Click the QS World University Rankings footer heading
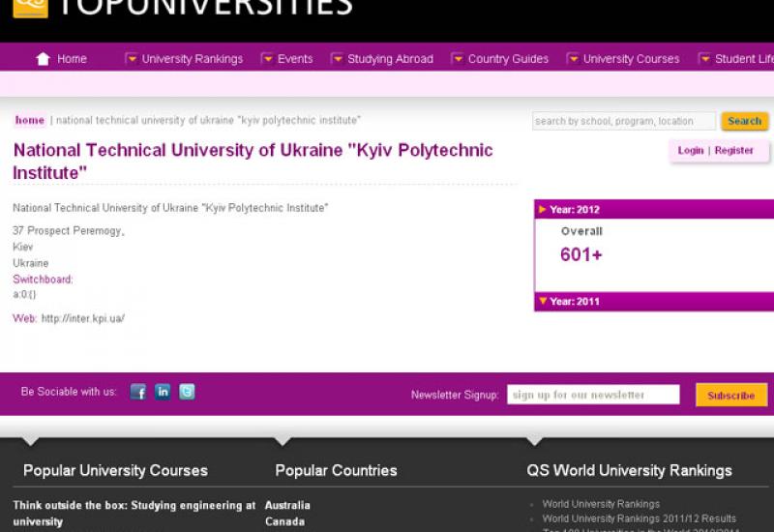 click(x=630, y=470)
